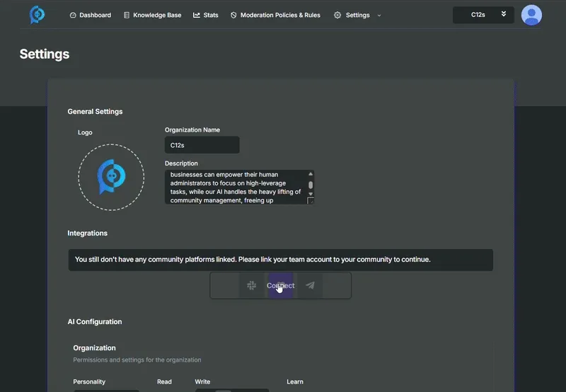Navigate to Moderation Policies & Rules
The height and width of the screenshot is (392, 566).
tap(280, 15)
